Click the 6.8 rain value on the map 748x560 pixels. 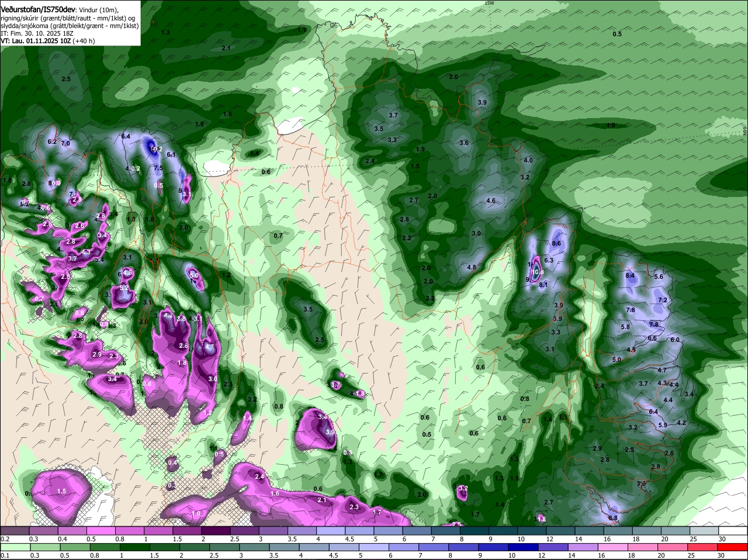(613, 518)
